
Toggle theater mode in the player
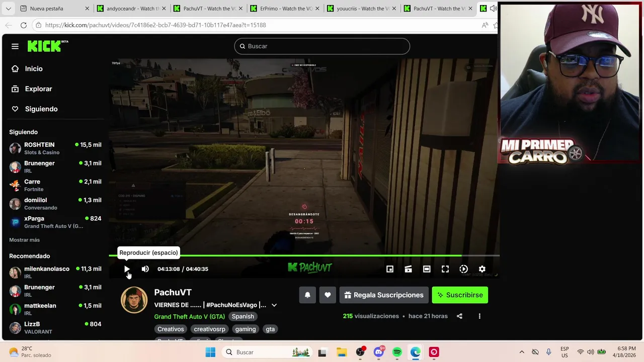coord(427,269)
